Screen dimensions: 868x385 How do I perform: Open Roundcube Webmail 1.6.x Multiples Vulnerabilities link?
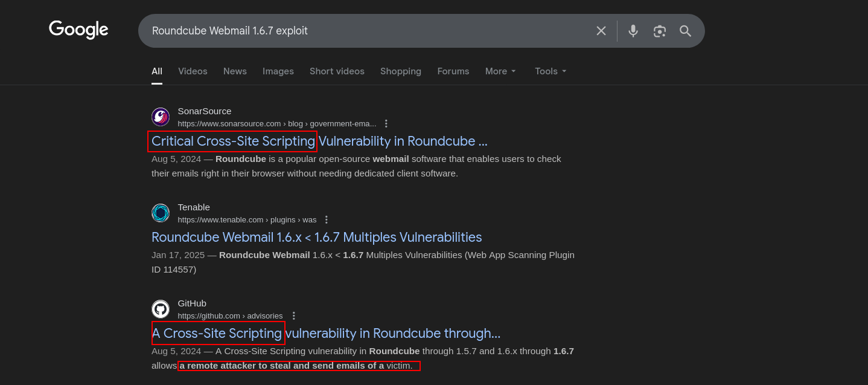(x=316, y=237)
